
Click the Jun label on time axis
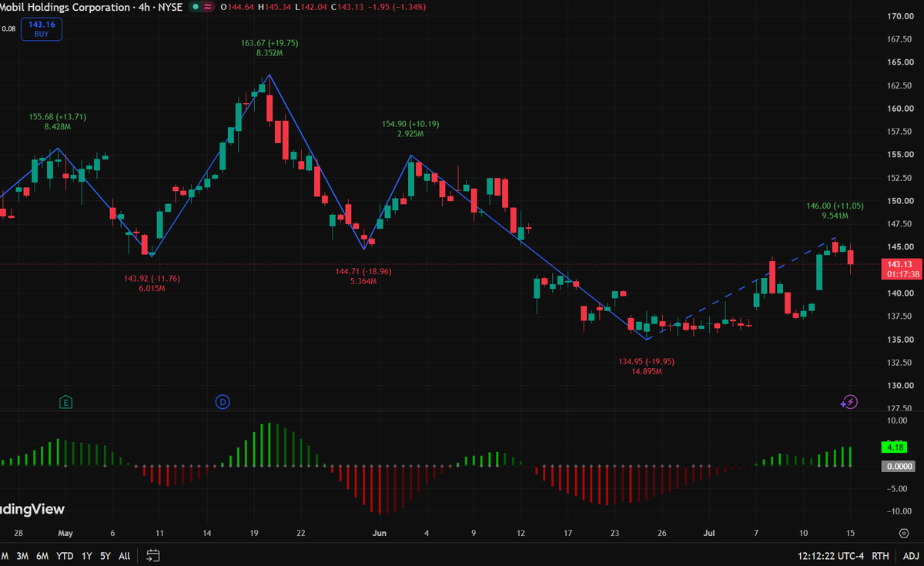378,533
